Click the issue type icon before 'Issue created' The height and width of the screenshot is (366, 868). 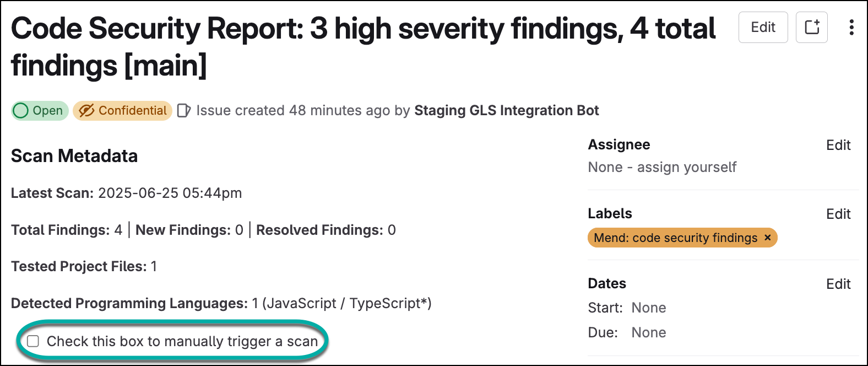coord(184,111)
